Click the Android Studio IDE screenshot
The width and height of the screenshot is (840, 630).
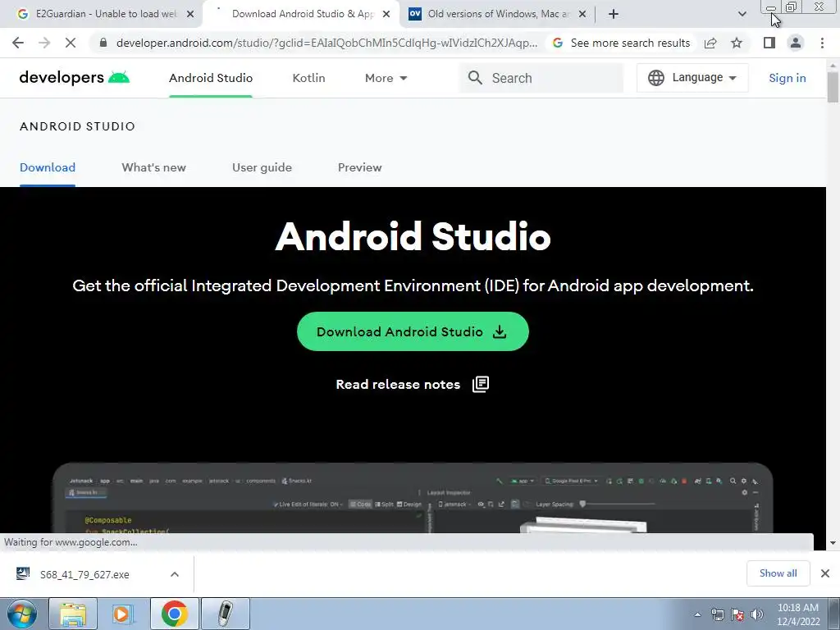coord(413,498)
